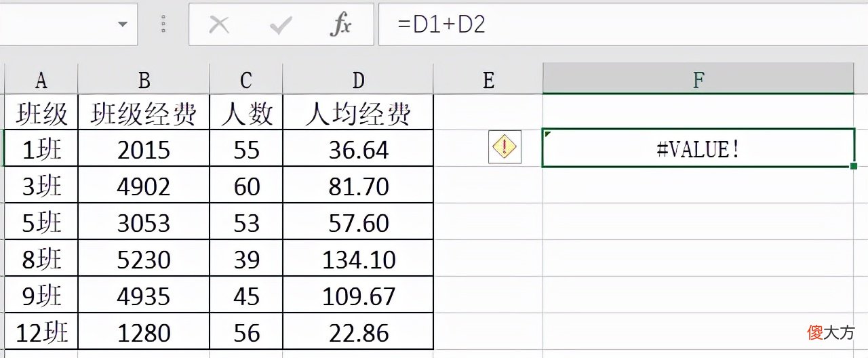Select headcount cell 56
868x358 pixels.
(x=246, y=332)
